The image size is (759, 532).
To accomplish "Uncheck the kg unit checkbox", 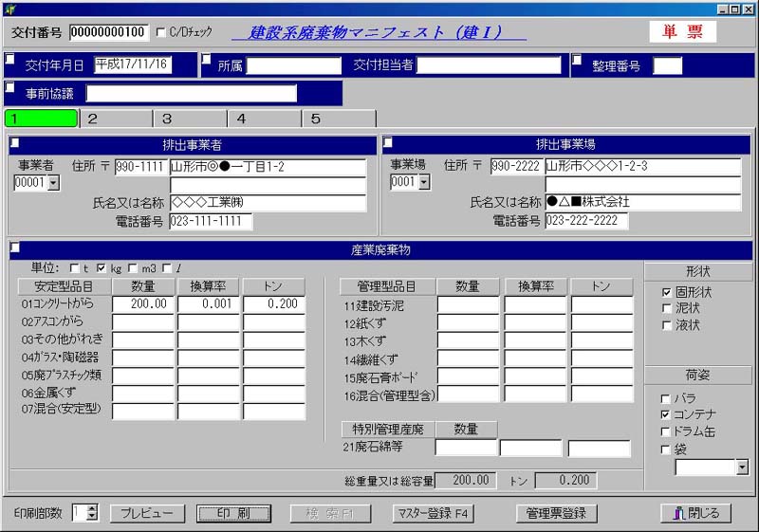I will 102,268.
